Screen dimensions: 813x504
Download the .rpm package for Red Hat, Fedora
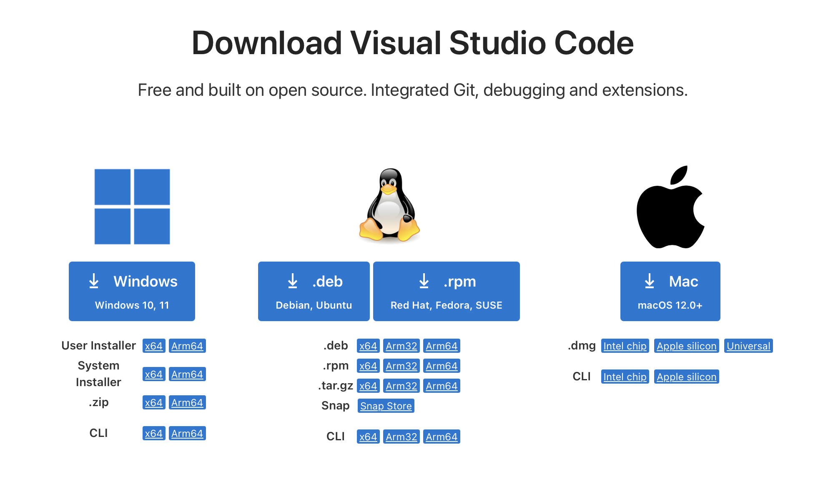pyautogui.click(x=447, y=291)
